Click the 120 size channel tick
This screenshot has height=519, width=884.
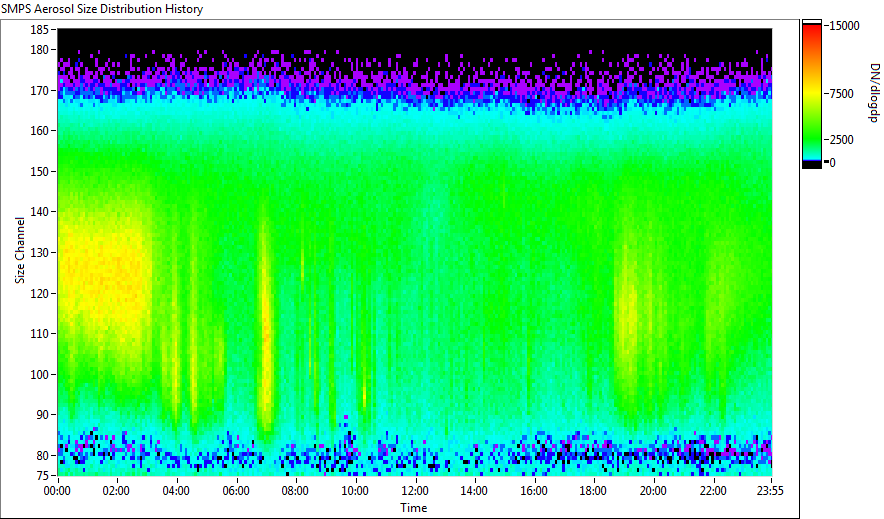point(39,293)
